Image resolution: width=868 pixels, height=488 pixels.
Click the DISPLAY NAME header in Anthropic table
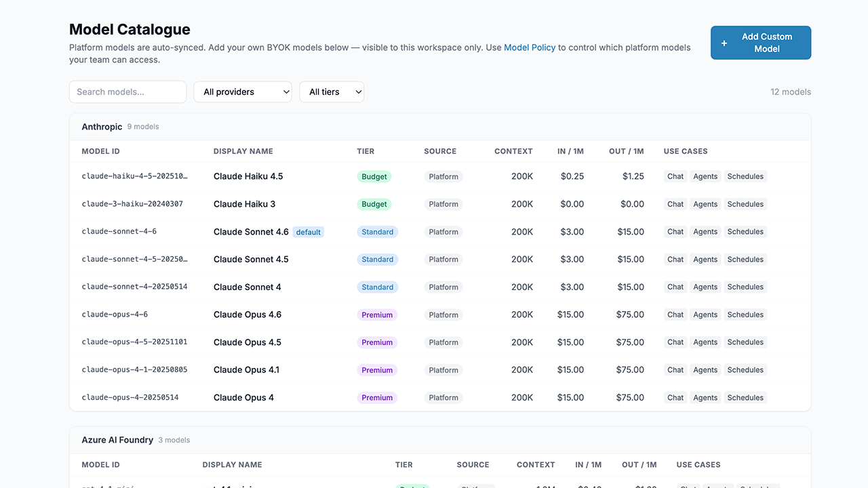[x=243, y=151]
